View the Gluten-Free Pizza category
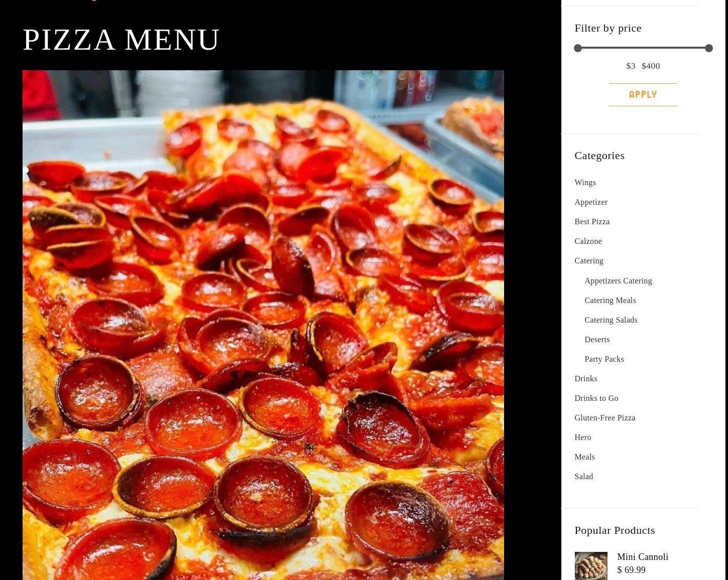The height and width of the screenshot is (580, 728). point(604,418)
